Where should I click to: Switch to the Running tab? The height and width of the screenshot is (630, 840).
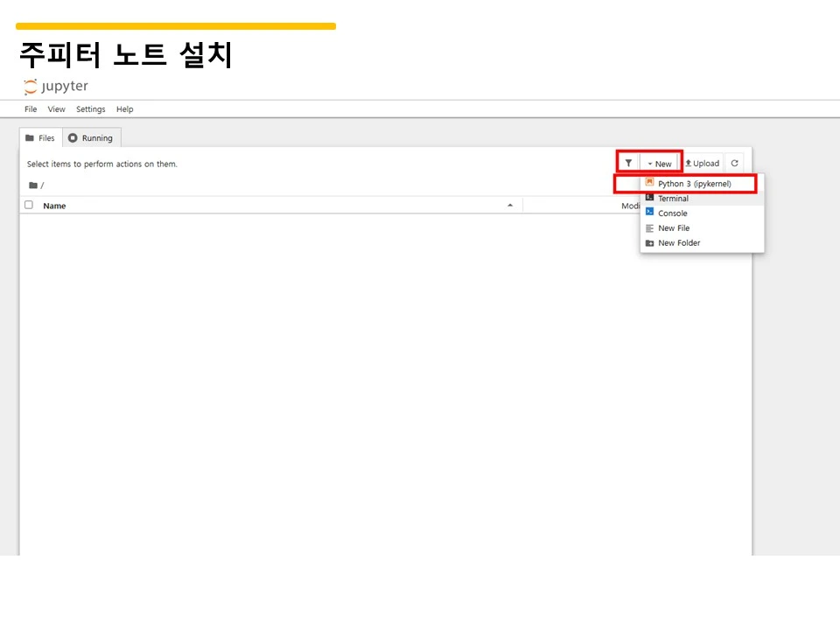(x=92, y=138)
